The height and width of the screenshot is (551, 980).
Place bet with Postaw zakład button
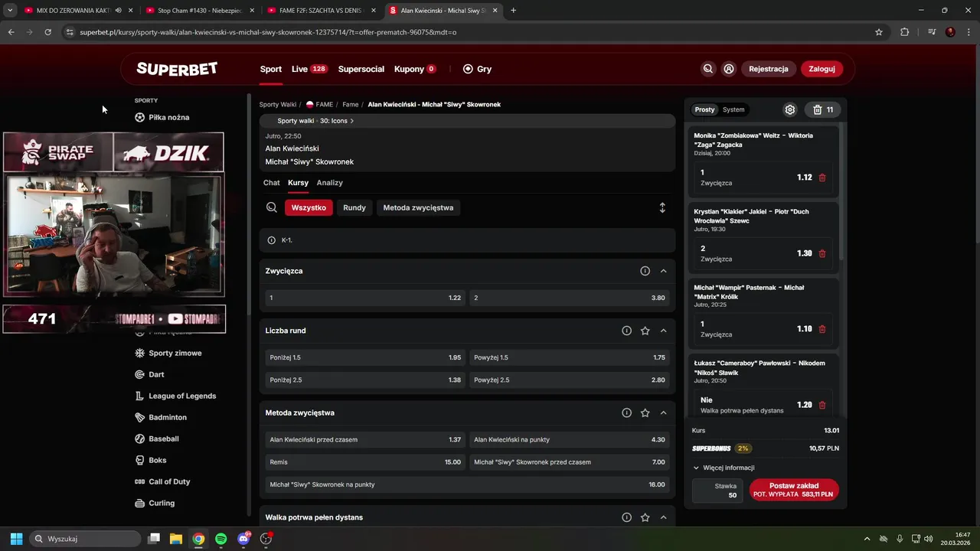(x=794, y=490)
